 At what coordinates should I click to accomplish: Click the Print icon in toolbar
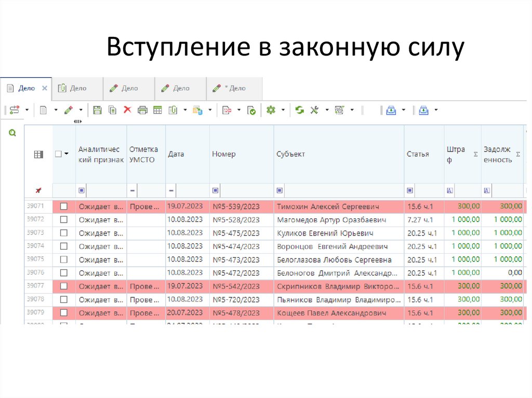[142, 110]
